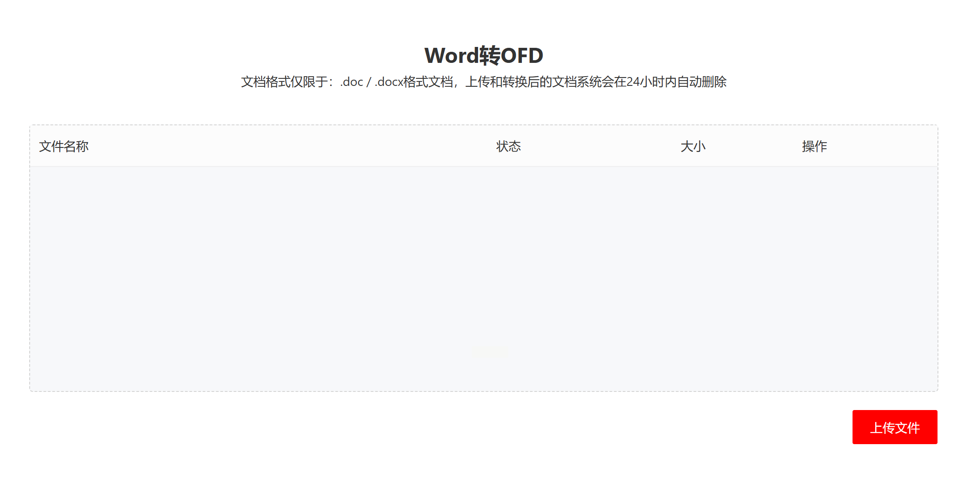Viewport: 980px width, 480px height.
Task: Click the 文件名称 column header
Action: 64,146
